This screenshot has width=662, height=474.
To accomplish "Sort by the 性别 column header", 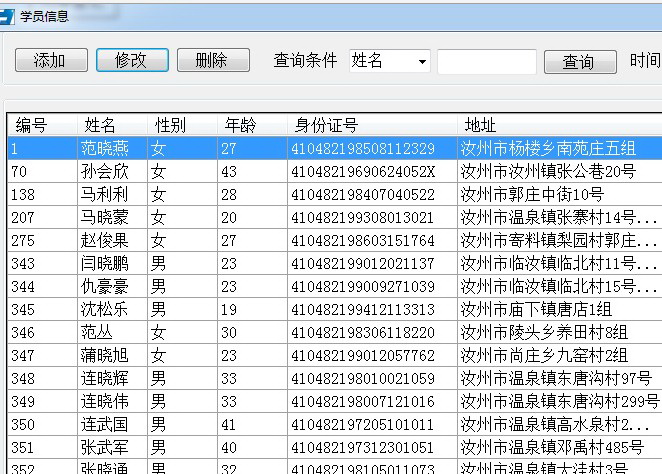I will 182,125.
